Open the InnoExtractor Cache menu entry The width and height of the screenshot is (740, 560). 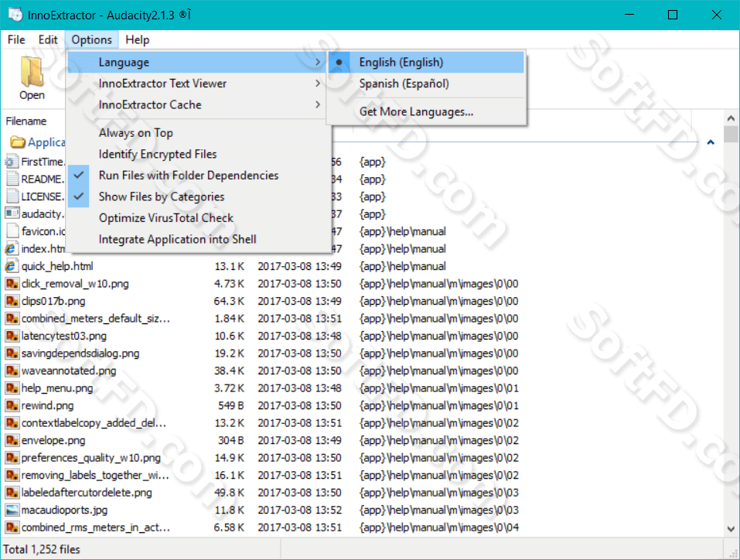(x=199, y=105)
